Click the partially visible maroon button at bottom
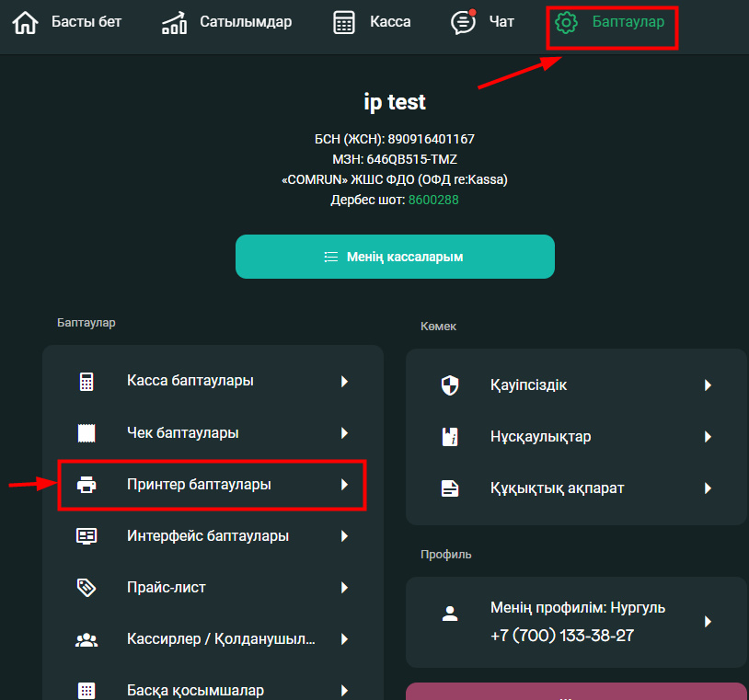Viewport: 749px width, 700px height. pos(576,692)
